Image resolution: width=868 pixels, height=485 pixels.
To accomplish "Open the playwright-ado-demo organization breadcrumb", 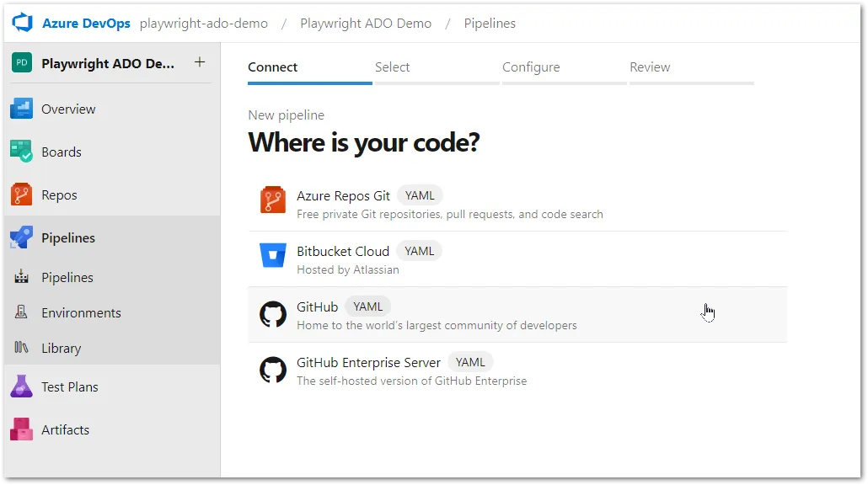I will click(x=204, y=24).
